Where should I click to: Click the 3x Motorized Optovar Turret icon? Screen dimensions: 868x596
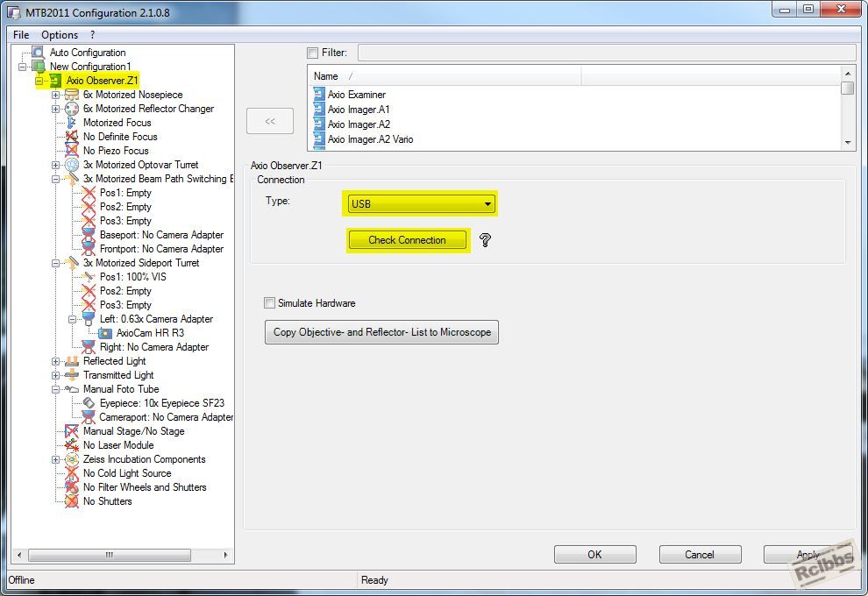(x=71, y=165)
